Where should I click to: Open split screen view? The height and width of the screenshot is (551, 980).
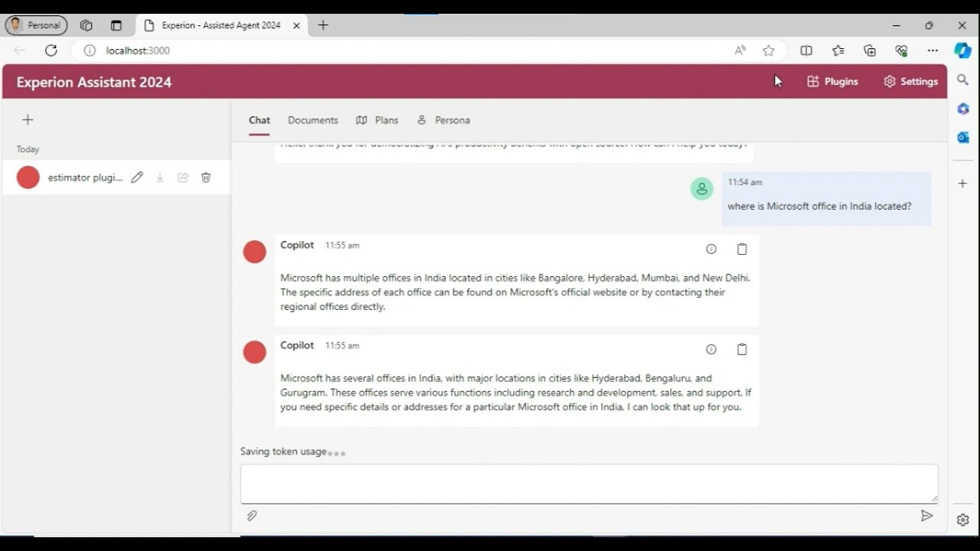coord(806,51)
